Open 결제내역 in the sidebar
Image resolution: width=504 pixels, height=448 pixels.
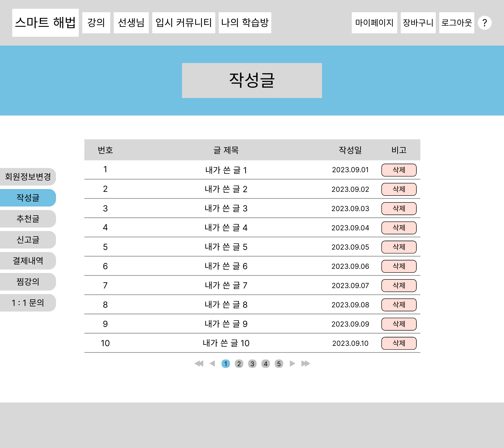pos(28,261)
